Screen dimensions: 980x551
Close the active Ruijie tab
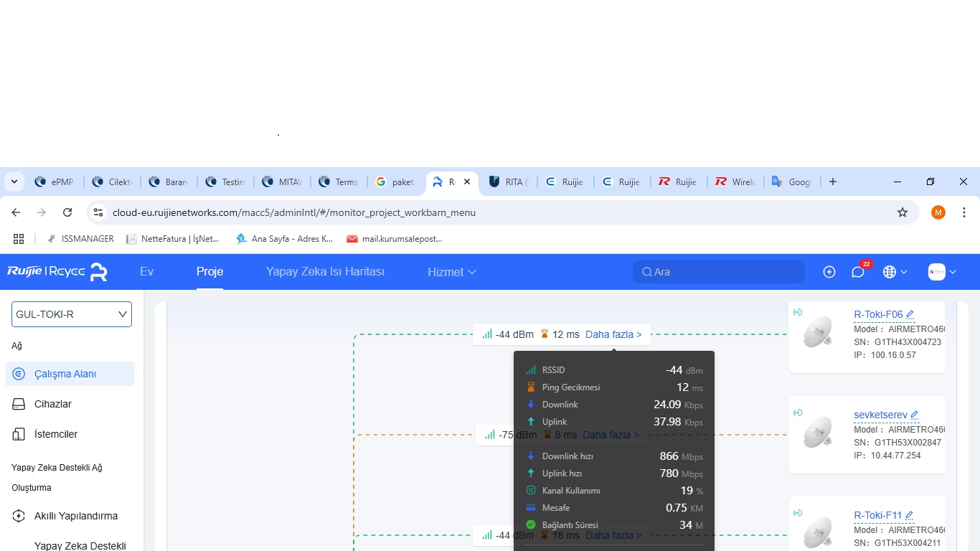pyautogui.click(x=467, y=182)
